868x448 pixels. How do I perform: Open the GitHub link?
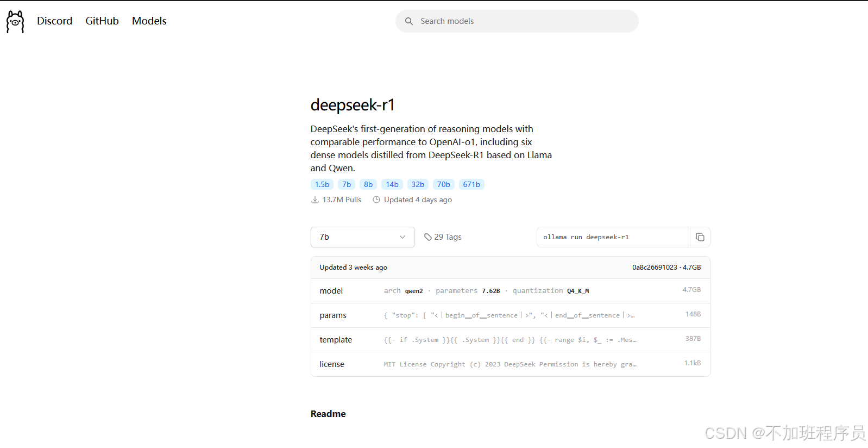point(102,21)
